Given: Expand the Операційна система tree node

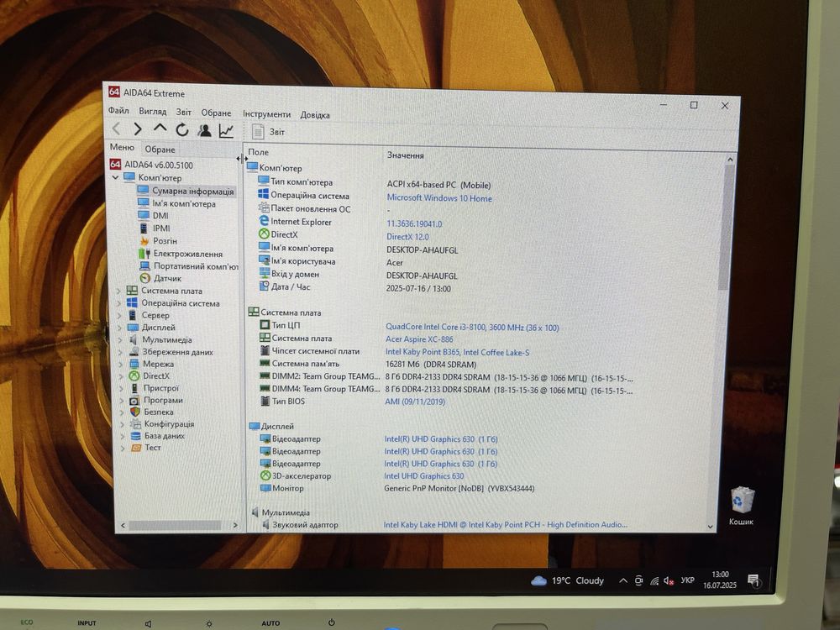Looking at the screenshot, I should [x=119, y=303].
